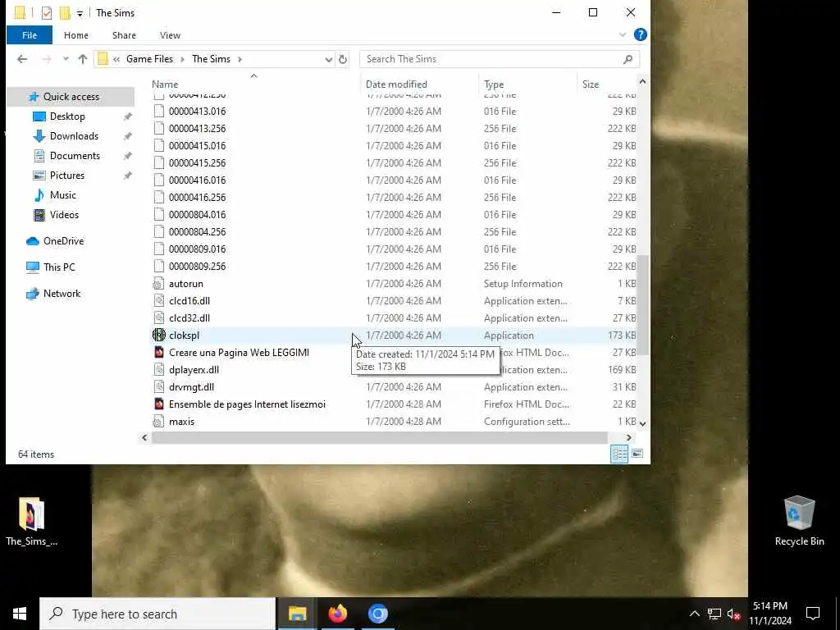Select the Ensemble de pages Internet lisezmoi icon
This screenshot has width=840, height=630.
[x=158, y=404]
